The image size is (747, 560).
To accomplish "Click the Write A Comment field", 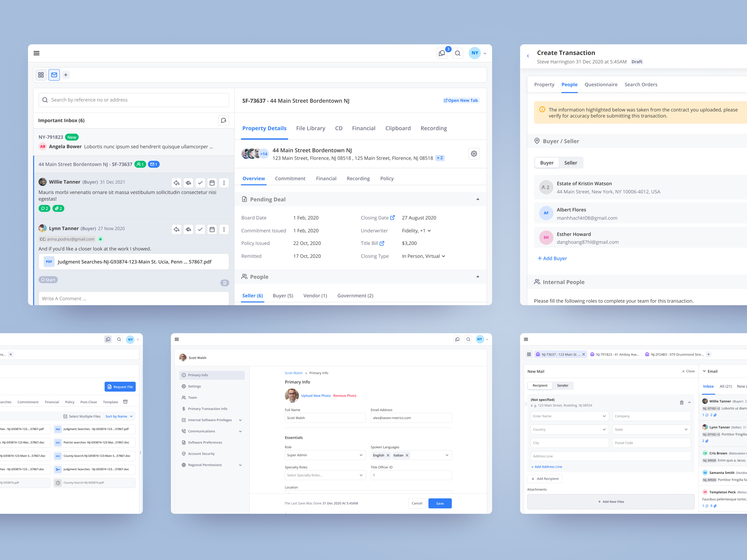I will (x=134, y=298).
